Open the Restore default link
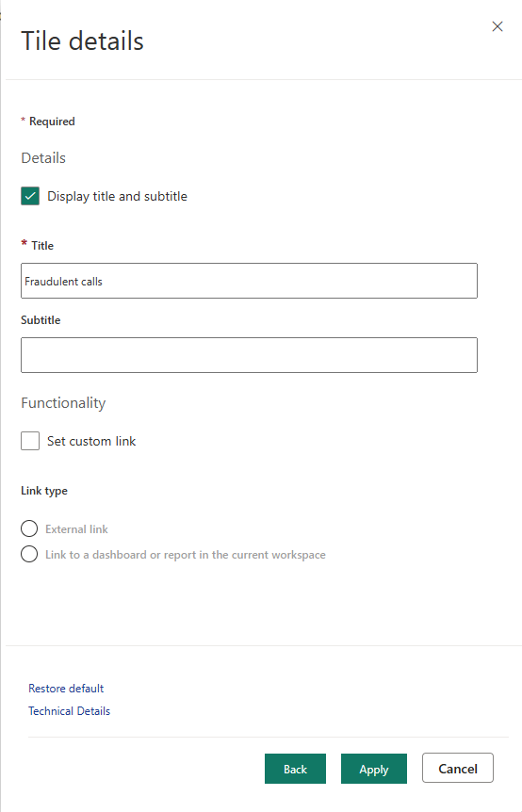The width and height of the screenshot is (522, 812). pyautogui.click(x=66, y=689)
